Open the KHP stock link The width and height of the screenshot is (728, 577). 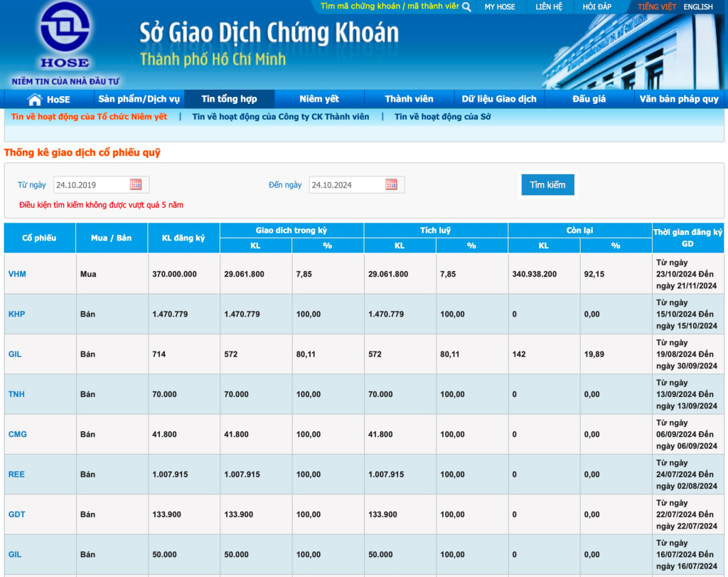16,314
